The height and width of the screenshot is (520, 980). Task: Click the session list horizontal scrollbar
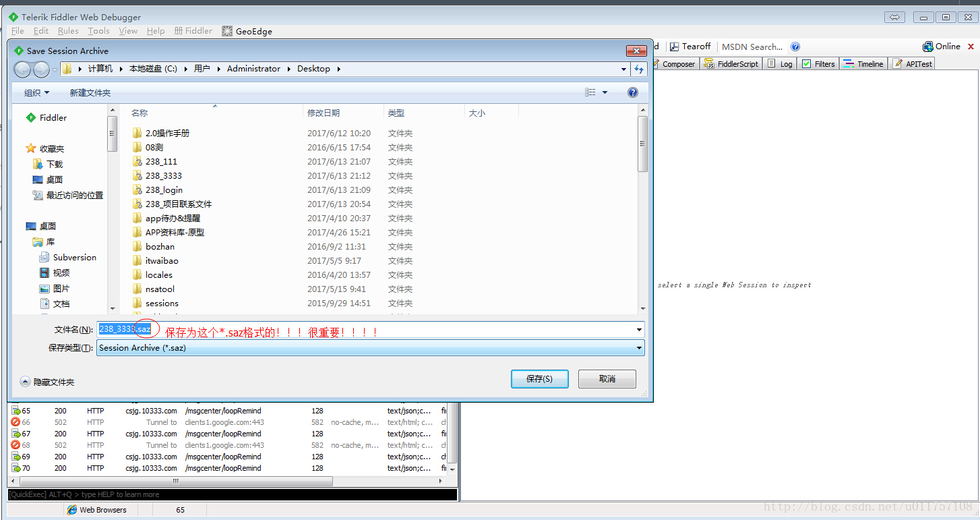click(227, 481)
